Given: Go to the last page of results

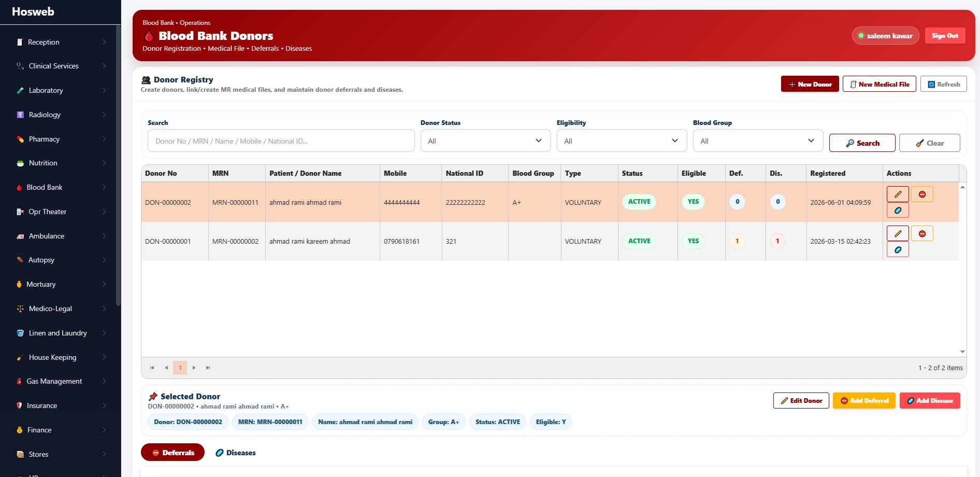Looking at the screenshot, I should point(208,368).
